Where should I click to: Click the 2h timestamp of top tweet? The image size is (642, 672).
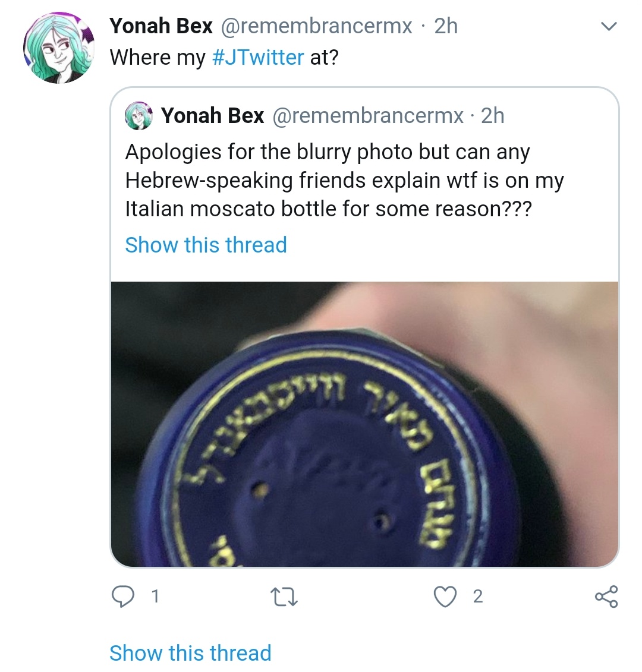[446, 26]
